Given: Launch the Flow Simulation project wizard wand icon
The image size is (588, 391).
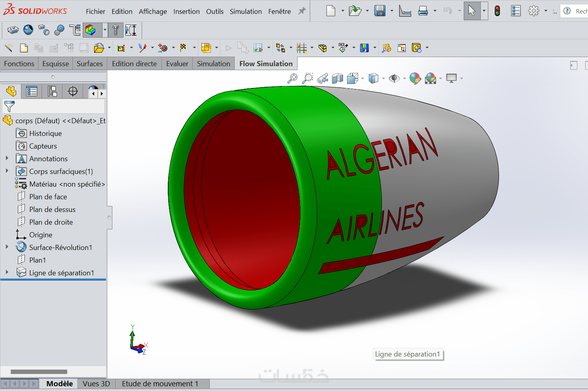Looking at the screenshot, I should [9, 48].
